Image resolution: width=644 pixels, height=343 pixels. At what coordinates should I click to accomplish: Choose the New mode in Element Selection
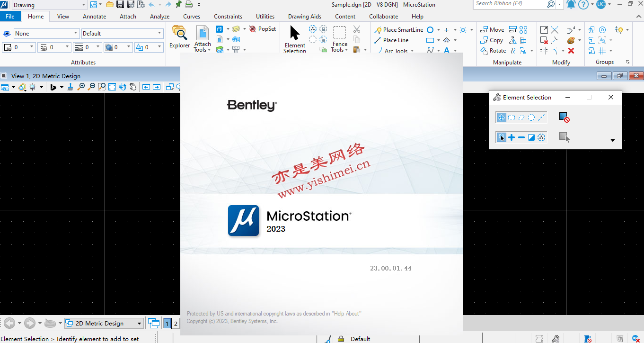pos(501,137)
